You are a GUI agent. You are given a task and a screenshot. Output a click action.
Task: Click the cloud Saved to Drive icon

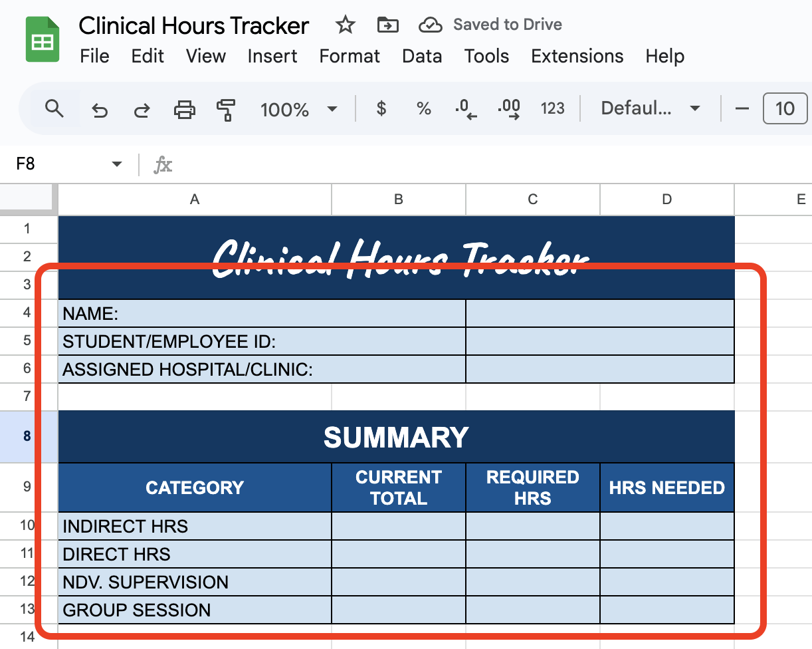point(431,25)
